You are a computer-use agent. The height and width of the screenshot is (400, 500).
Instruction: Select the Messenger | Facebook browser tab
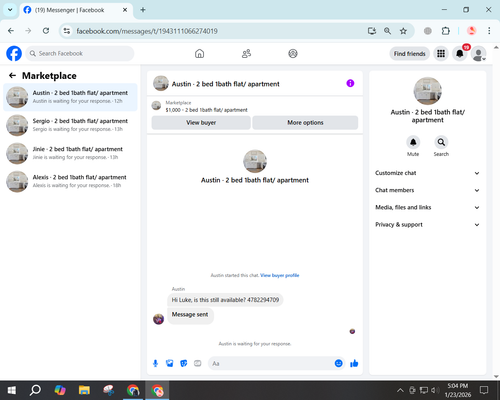pos(75,10)
